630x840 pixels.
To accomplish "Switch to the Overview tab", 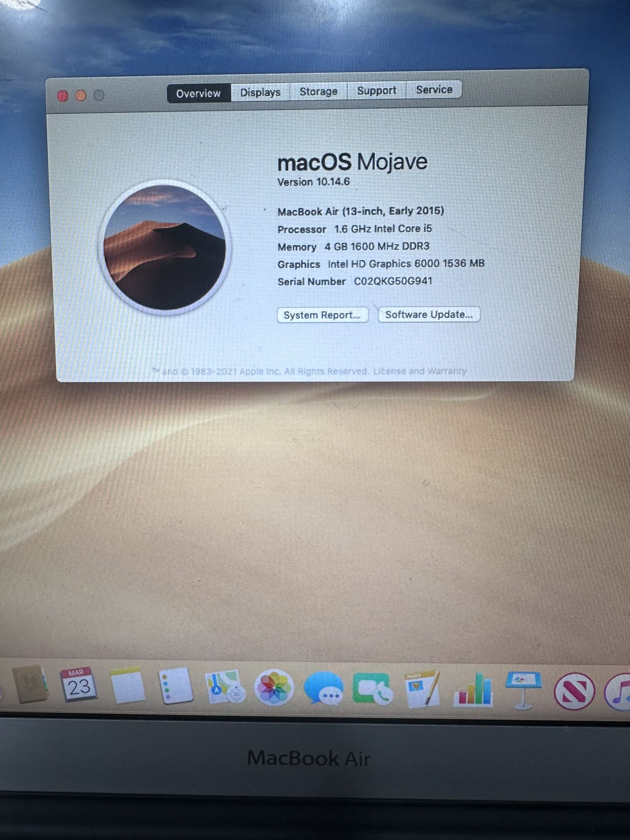I will pos(199,93).
